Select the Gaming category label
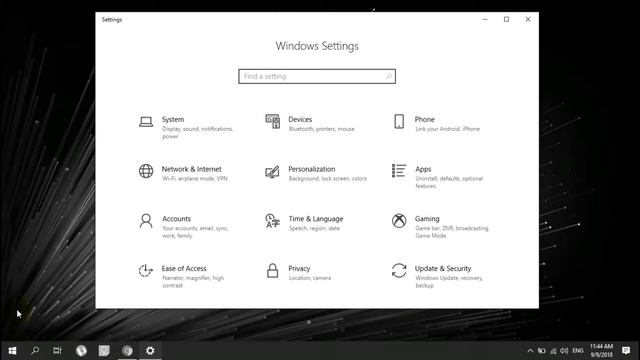640x360 pixels. tap(427, 219)
